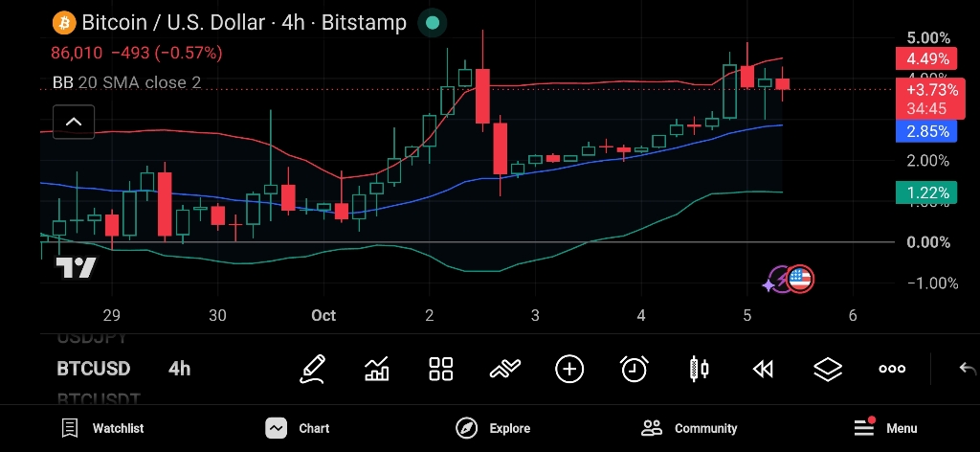This screenshot has width=980, height=452.
Task: Open the object tree layers icon
Action: tap(828, 370)
